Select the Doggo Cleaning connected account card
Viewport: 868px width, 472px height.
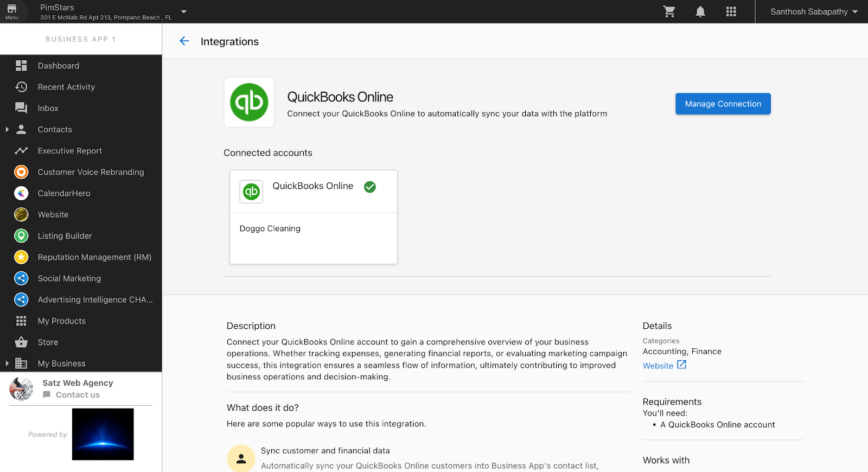coord(314,217)
